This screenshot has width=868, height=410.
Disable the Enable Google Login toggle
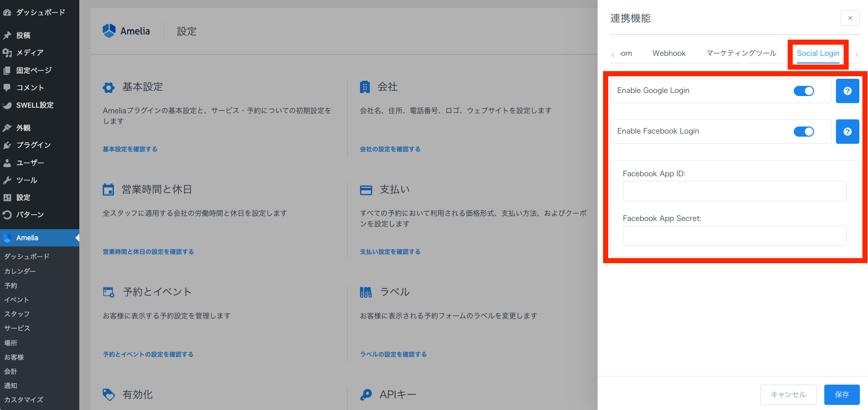(803, 91)
